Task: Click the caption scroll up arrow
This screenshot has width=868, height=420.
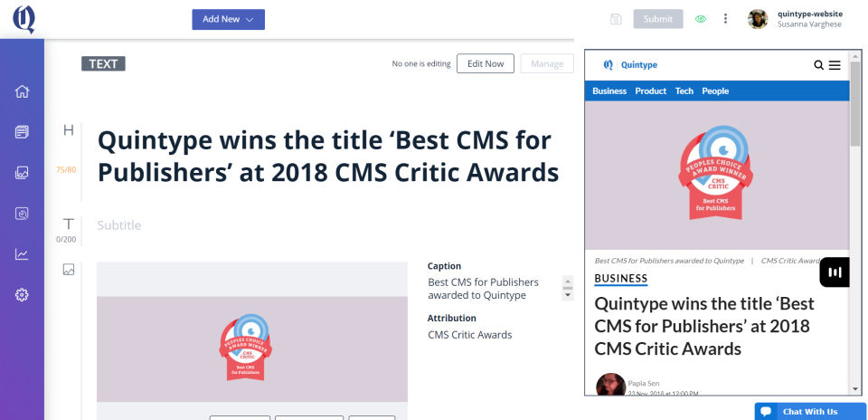Action: click(x=568, y=280)
